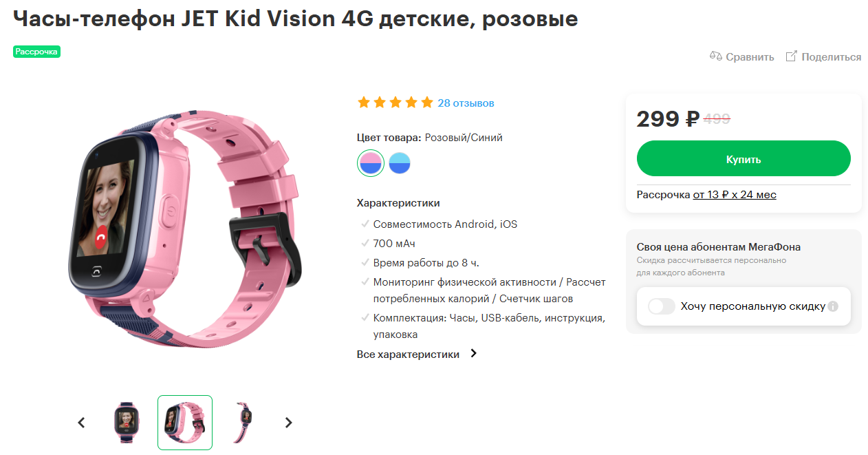
Task: Open installment terms от 13 ₽ х 24 мес
Action: 735,195
